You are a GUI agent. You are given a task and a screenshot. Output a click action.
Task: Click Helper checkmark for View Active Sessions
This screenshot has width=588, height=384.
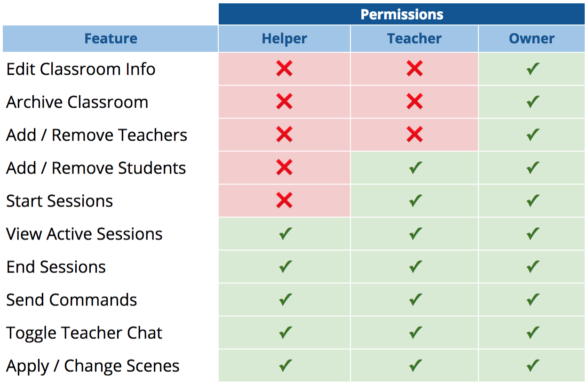[285, 234]
